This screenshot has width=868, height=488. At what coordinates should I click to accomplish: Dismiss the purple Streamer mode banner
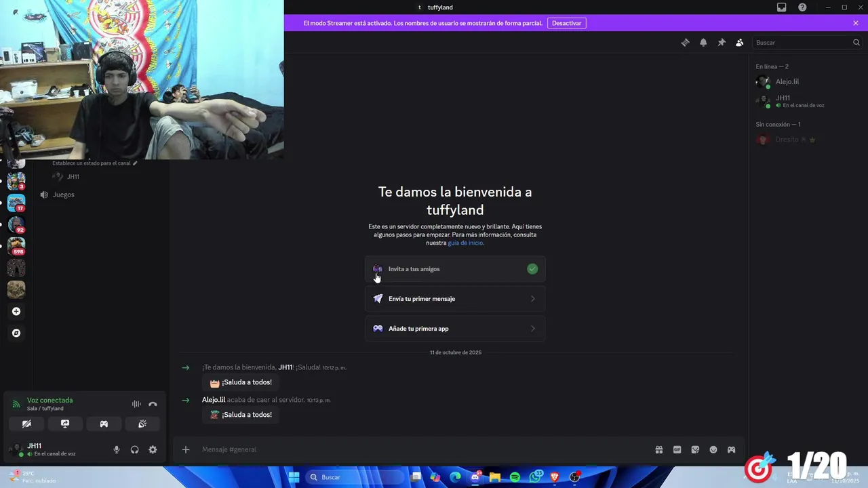pyautogui.click(x=856, y=23)
